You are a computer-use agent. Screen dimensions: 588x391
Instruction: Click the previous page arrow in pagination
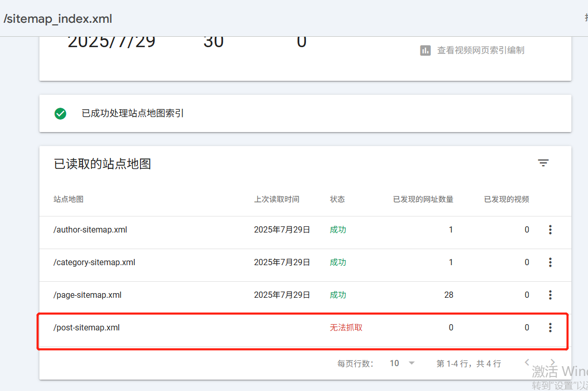click(x=527, y=363)
